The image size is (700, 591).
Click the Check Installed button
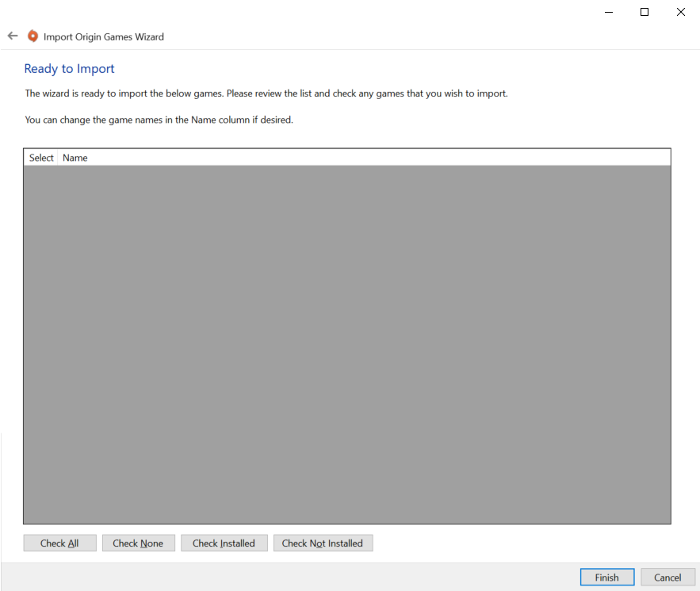point(224,543)
